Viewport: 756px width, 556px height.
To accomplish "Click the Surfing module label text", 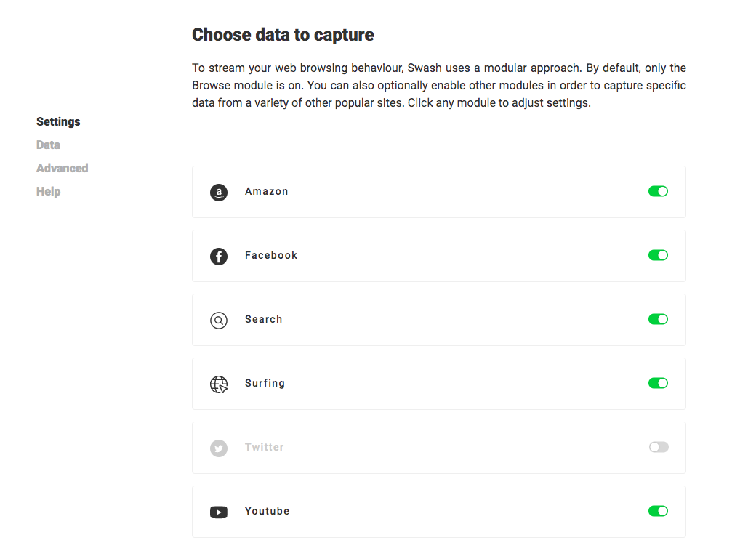I will 265,383.
